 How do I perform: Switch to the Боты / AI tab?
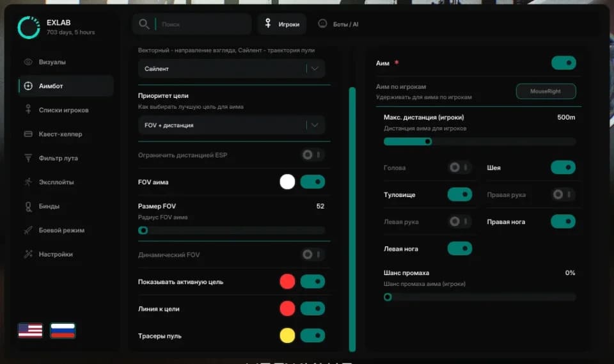click(338, 24)
